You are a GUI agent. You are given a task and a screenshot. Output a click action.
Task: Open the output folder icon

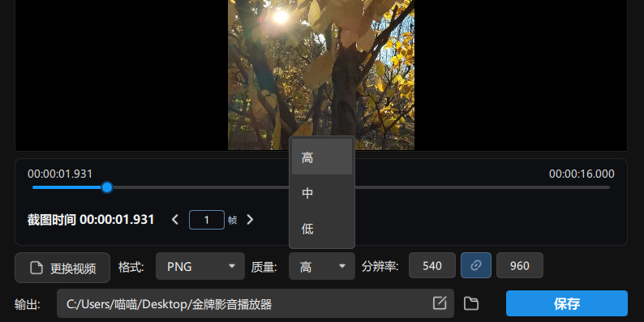tap(471, 303)
